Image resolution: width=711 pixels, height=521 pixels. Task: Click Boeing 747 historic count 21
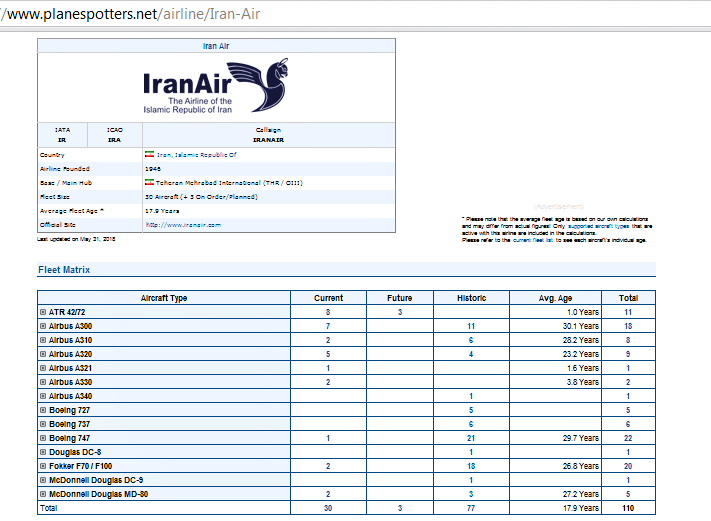[x=471, y=438]
